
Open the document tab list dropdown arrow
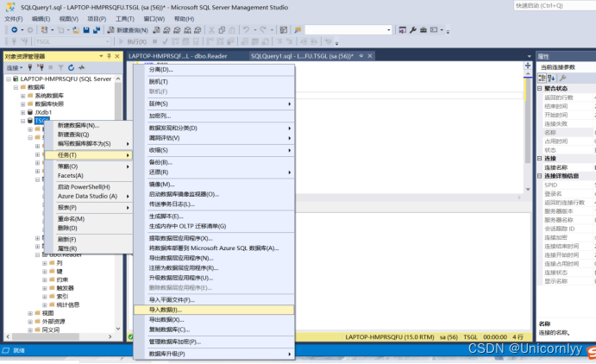(x=529, y=56)
